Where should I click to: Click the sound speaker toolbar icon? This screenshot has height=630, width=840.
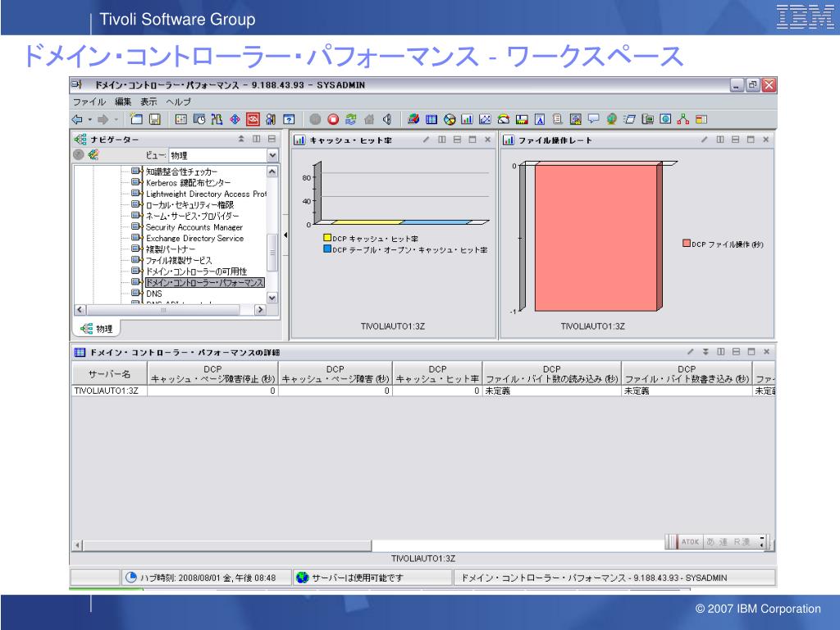click(x=387, y=120)
